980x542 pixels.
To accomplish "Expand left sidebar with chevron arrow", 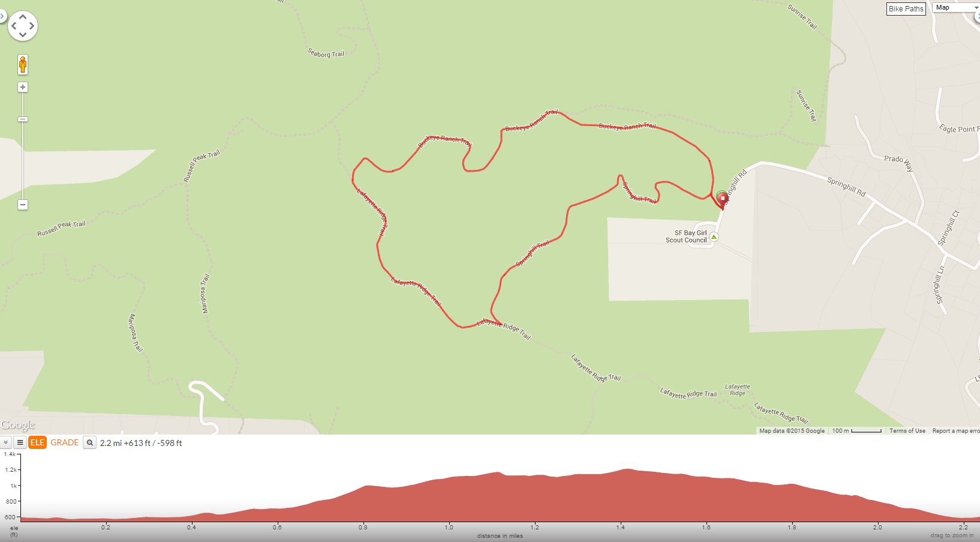I will tap(2, 16).
